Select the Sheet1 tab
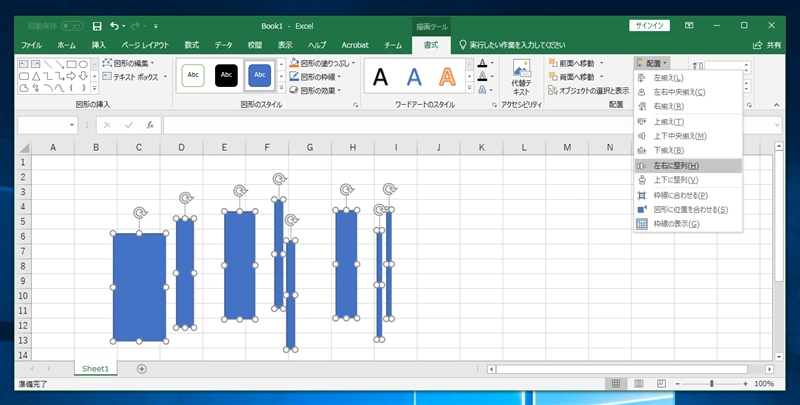Viewport: 800px width, 405px height. coord(96,368)
